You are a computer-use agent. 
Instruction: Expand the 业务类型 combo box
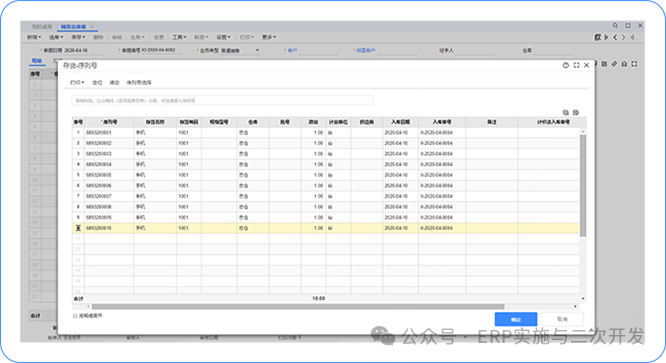pyautogui.click(x=240, y=50)
